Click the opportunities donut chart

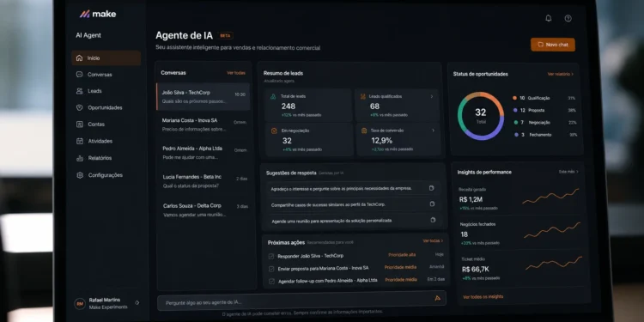[481, 115]
